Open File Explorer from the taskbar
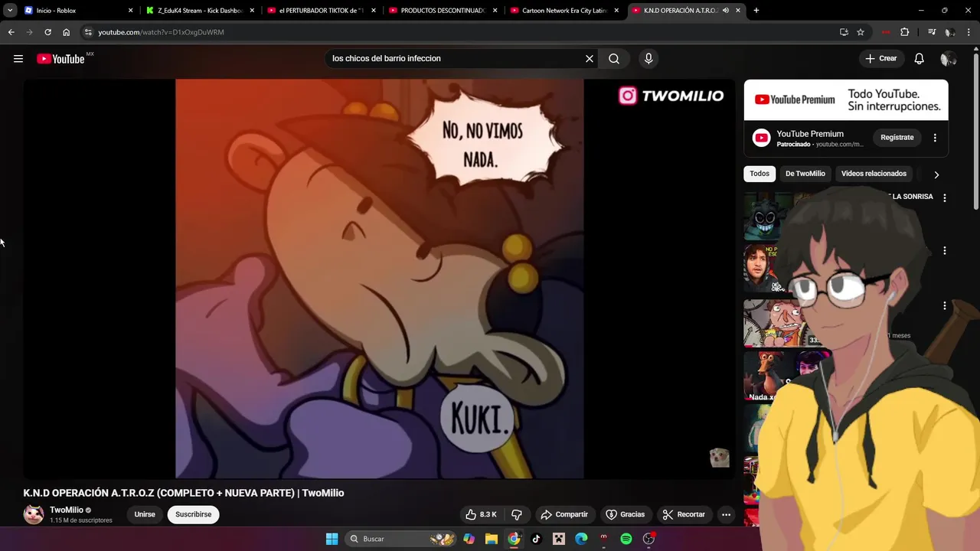 coord(492,539)
